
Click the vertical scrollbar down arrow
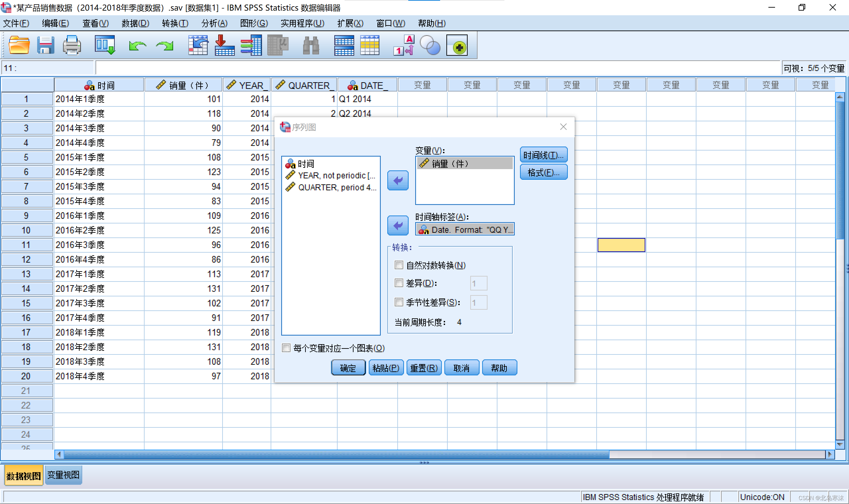coord(839,444)
